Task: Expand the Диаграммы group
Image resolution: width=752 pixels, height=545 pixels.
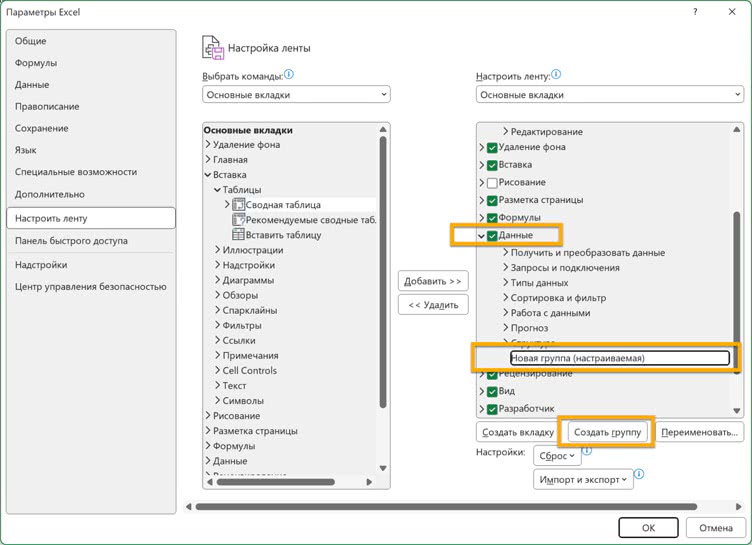Action: (x=217, y=280)
